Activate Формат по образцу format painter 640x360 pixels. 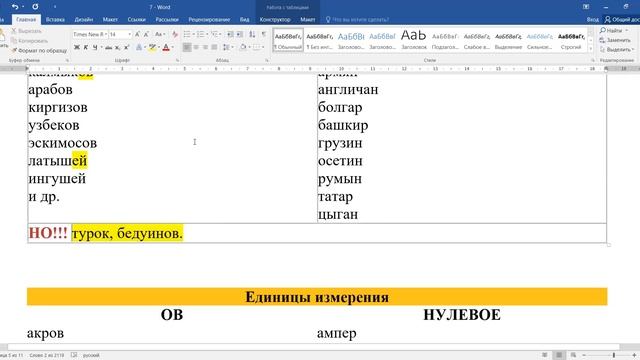coord(39,50)
